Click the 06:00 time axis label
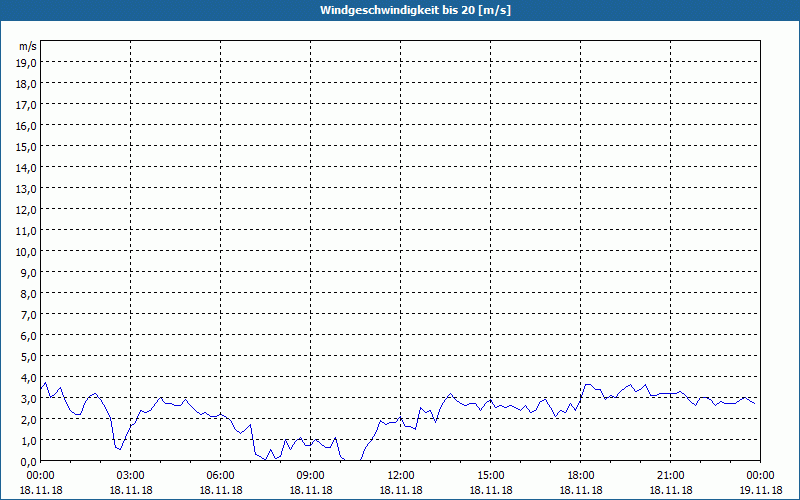 click(220, 476)
